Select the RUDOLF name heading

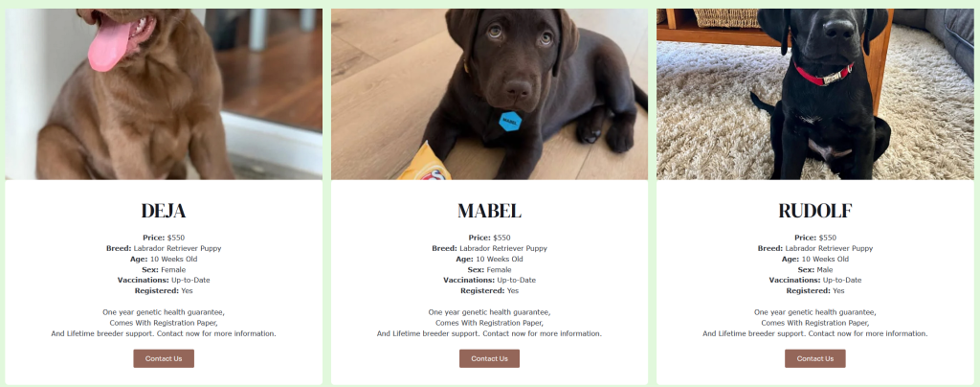pos(815,212)
